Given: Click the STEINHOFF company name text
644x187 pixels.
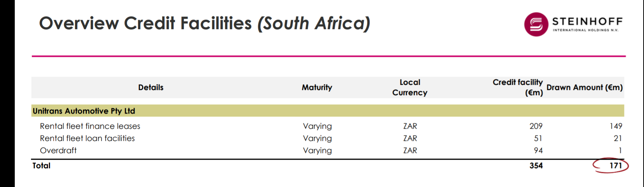Looking at the screenshot, I should click(587, 22).
